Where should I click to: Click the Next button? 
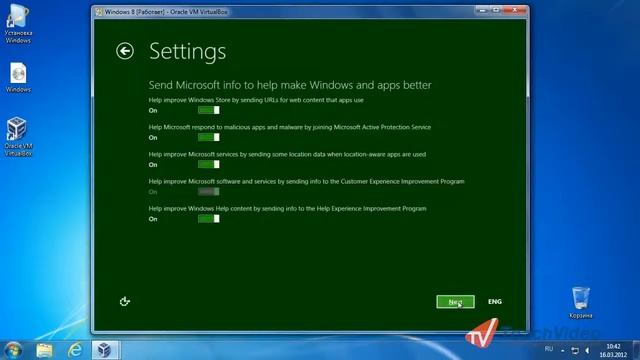coord(455,302)
